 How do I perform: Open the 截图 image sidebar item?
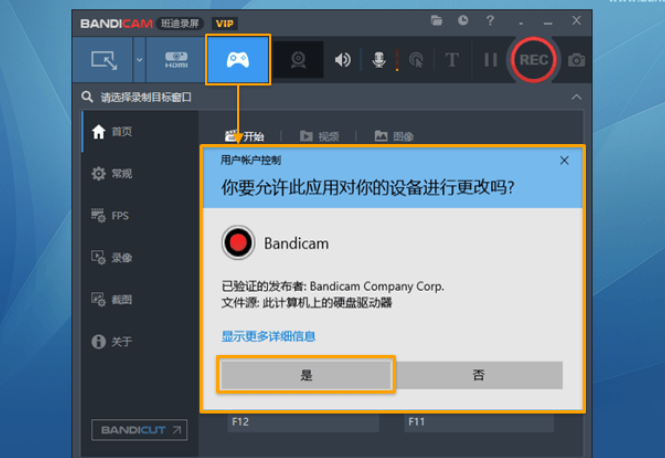tap(140, 299)
